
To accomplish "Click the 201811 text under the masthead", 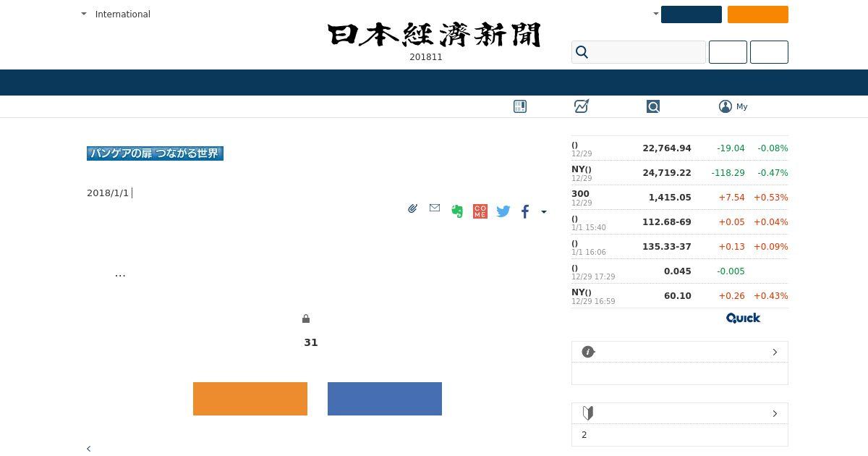I will pos(426,57).
